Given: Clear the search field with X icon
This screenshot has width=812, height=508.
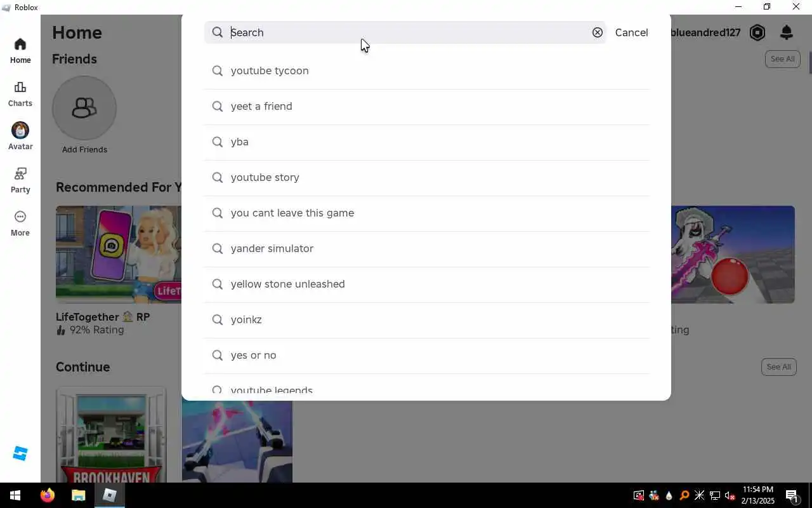Looking at the screenshot, I should (598, 32).
